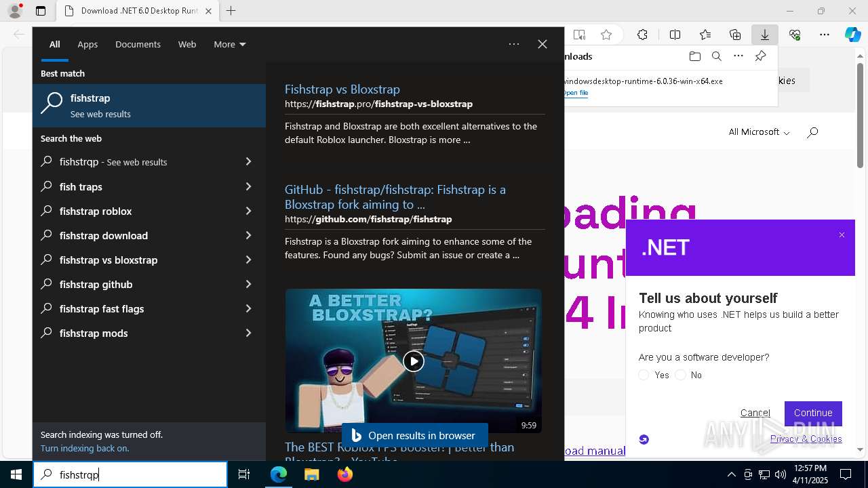Screen dimensions: 868x488
Task: Open Edge extensions puzzle icon
Action: point(642,35)
